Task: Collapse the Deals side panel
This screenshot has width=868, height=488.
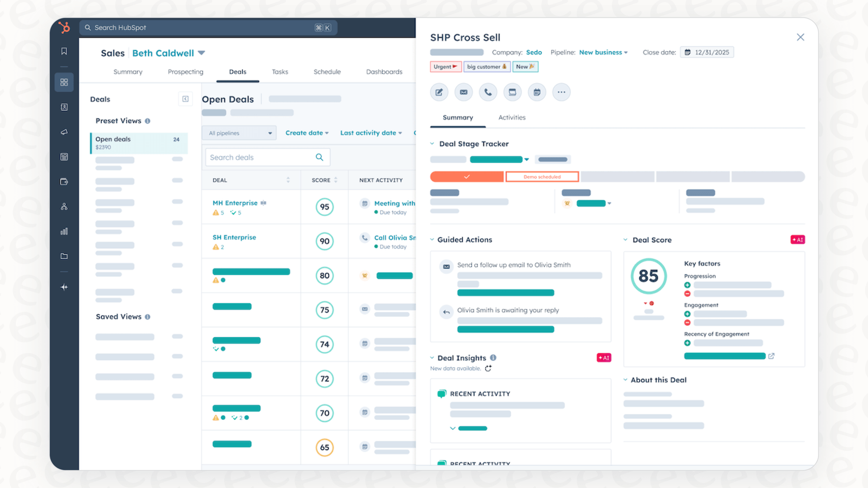Action: tap(185, 99)
